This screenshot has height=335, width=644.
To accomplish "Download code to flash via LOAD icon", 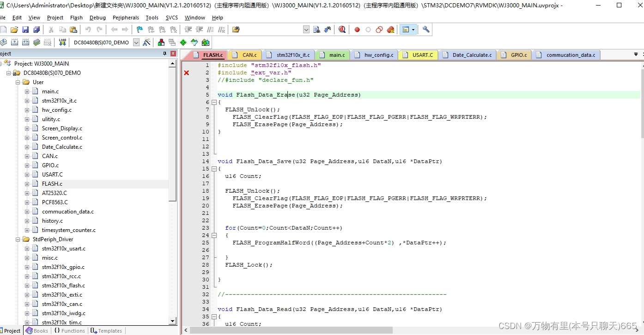I will point(62,43).
